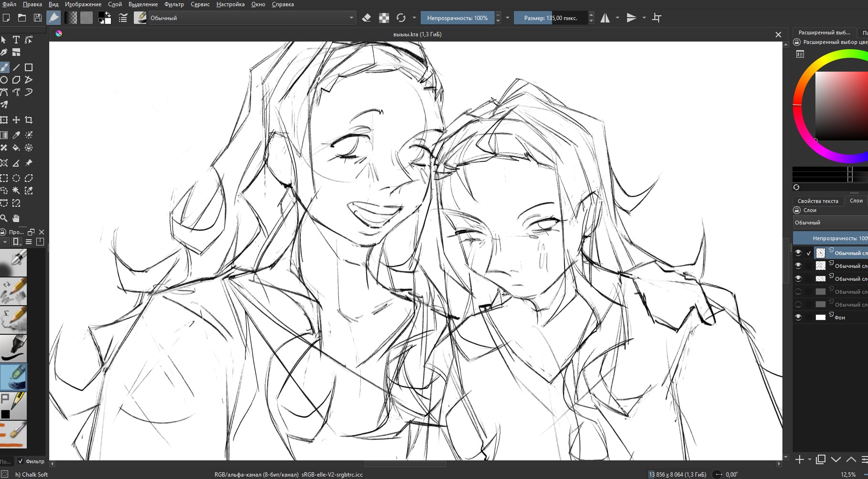Open brush settings editor
Viewport: 868px width, 479px height.
(123, 18)
